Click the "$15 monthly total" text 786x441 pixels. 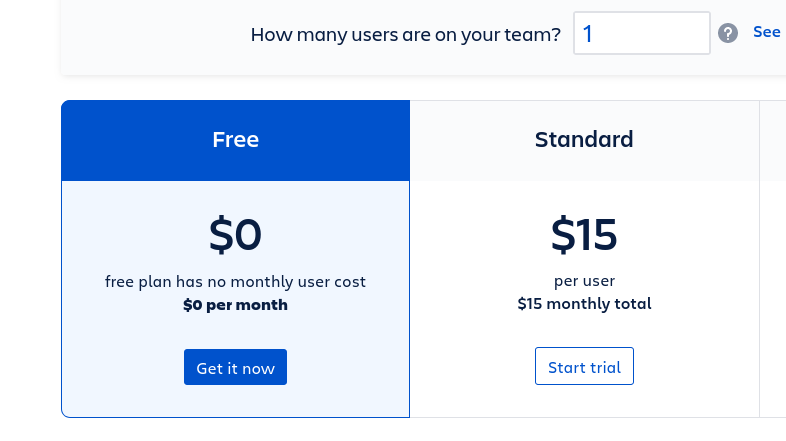tap(584, 304)
